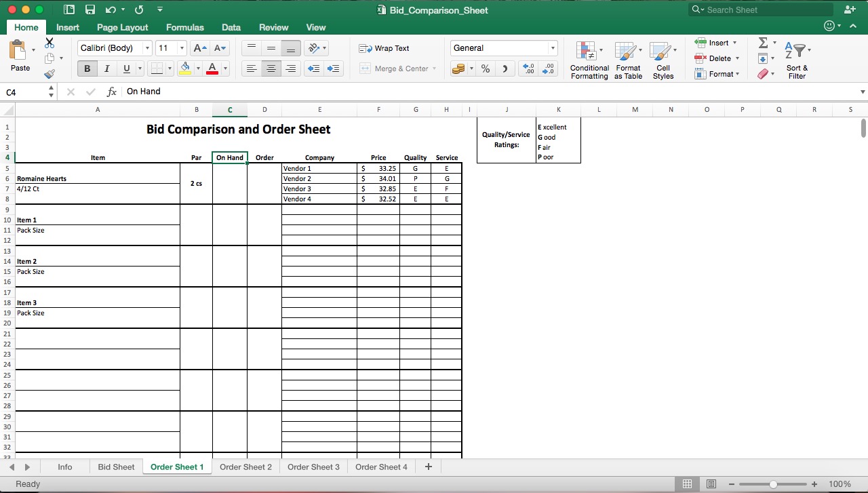The image size is (868, 493).
Task: Enable center text alignment
Action: [271, 68]
